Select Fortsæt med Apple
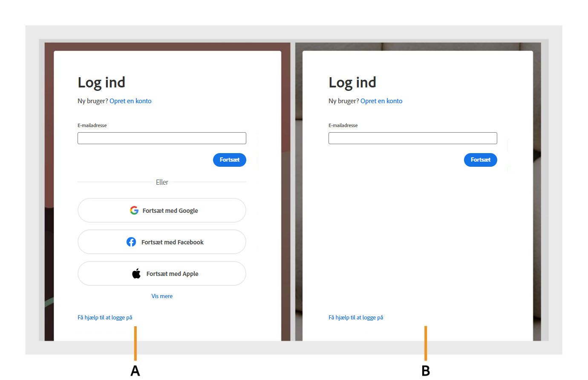Screen dimensions: 588x380 pos(162,273)
